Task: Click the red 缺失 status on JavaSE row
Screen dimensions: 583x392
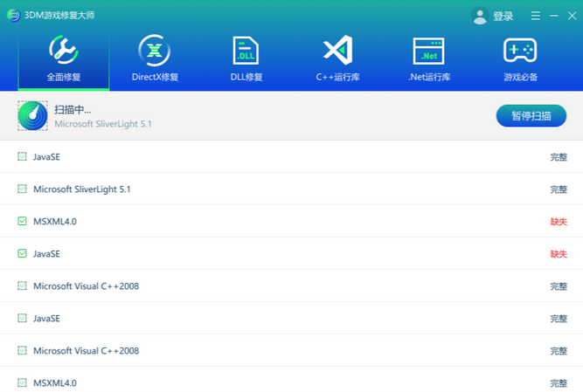Action: click(x=559, y=254)
